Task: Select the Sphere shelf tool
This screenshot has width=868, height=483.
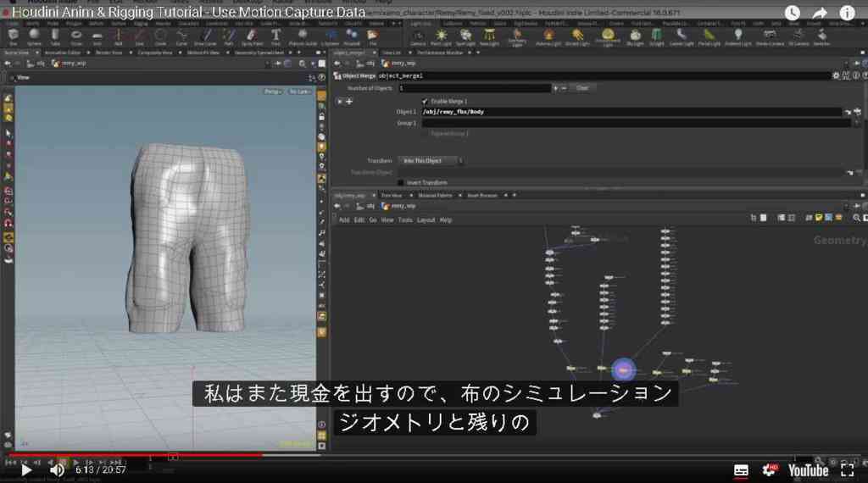Action: 34,36
